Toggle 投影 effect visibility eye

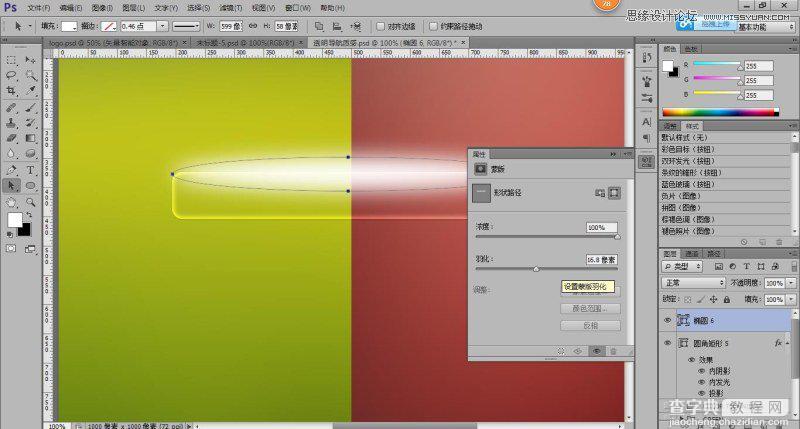[702, 393]
